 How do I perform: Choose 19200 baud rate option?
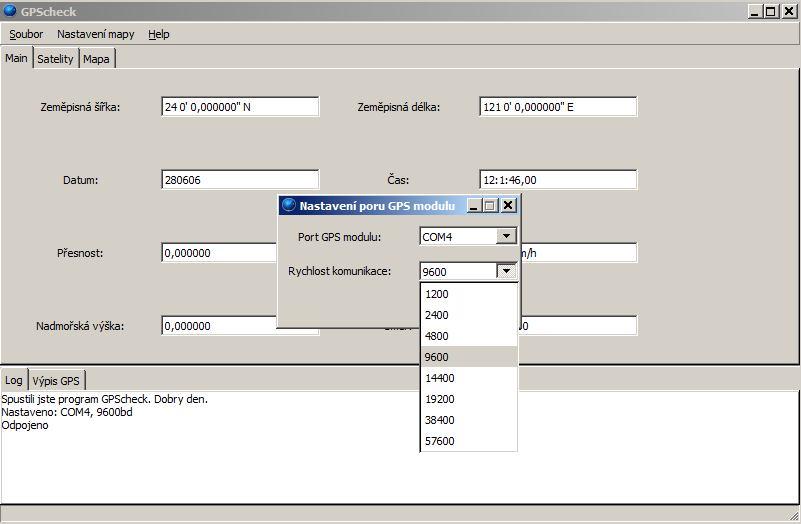[469, 399]
